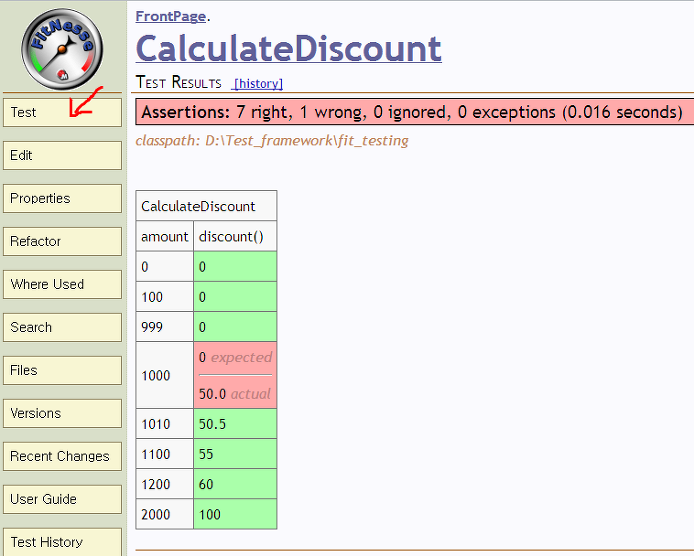
Task: Click the Where Used button
Action: (x=62, y=284)
